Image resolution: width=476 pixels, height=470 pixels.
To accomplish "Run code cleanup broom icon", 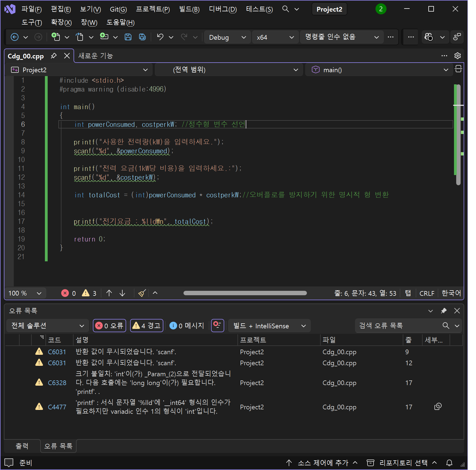I will click(x=142, y=293).
